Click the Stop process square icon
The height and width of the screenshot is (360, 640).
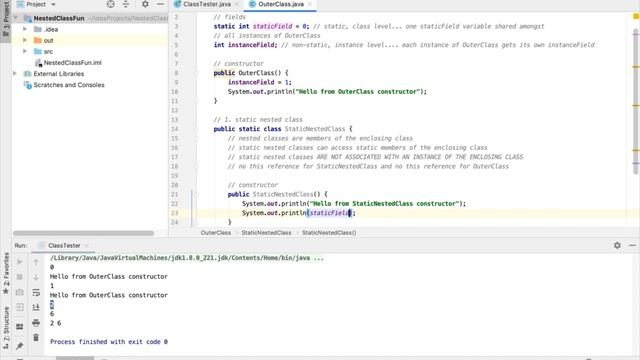(20, 277)
